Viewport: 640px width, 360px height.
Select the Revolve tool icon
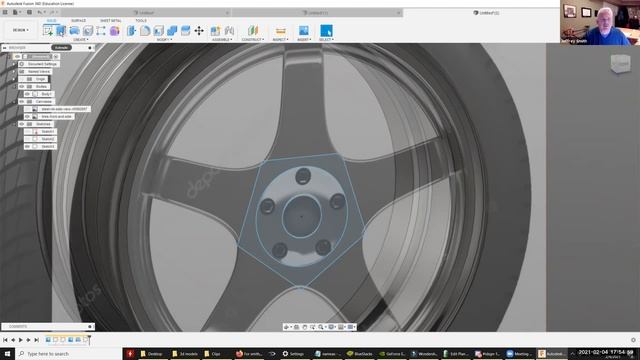74,31
